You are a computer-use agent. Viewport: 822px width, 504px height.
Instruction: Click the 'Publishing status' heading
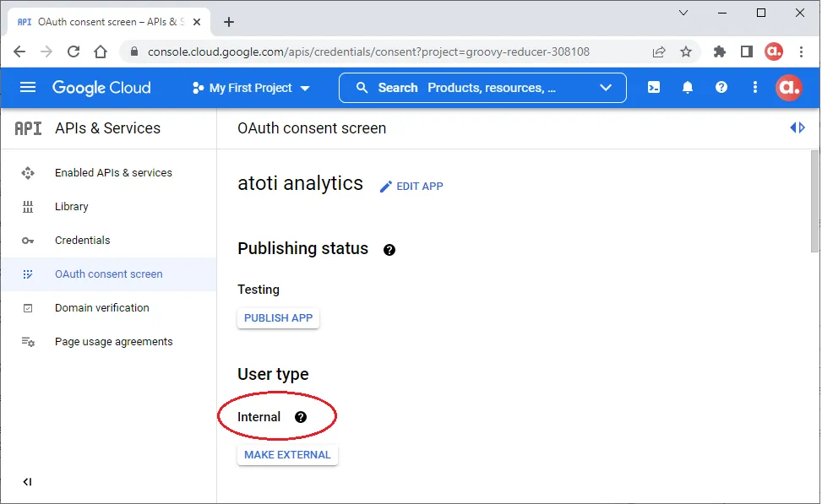pos(303,248)
